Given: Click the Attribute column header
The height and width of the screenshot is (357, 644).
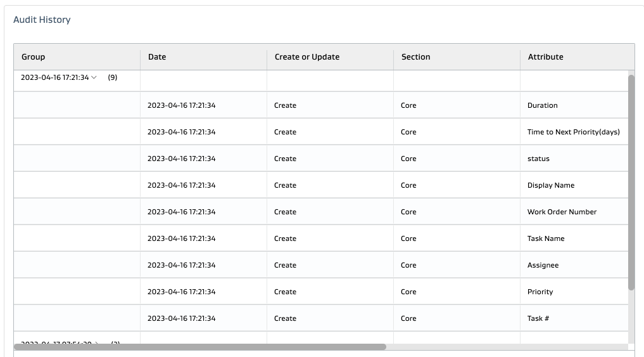Looking at the screenshot, I should click(545, 57).
